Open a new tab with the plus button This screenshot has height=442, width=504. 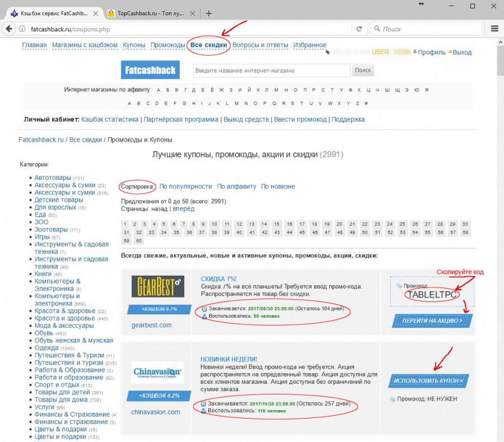(x=209, y=13)
